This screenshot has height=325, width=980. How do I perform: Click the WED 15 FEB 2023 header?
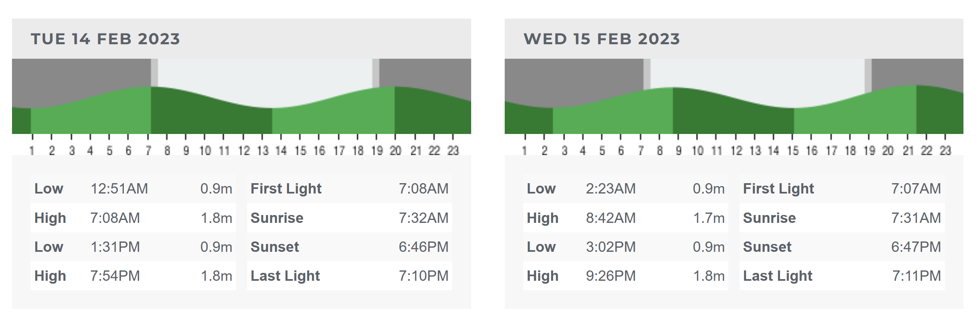click(602, 39)
